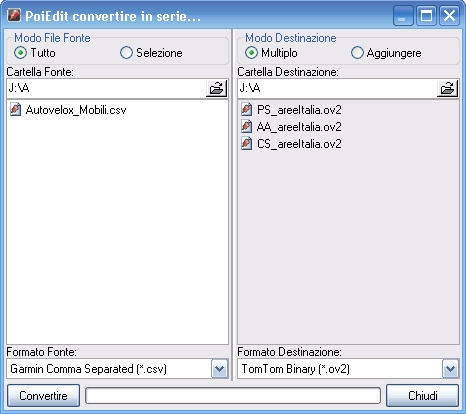Open the Garmin Comma Separated format combo box
The width and height of the screenshot is (466, 414).
pyautogui.click(x=117, y=369)
